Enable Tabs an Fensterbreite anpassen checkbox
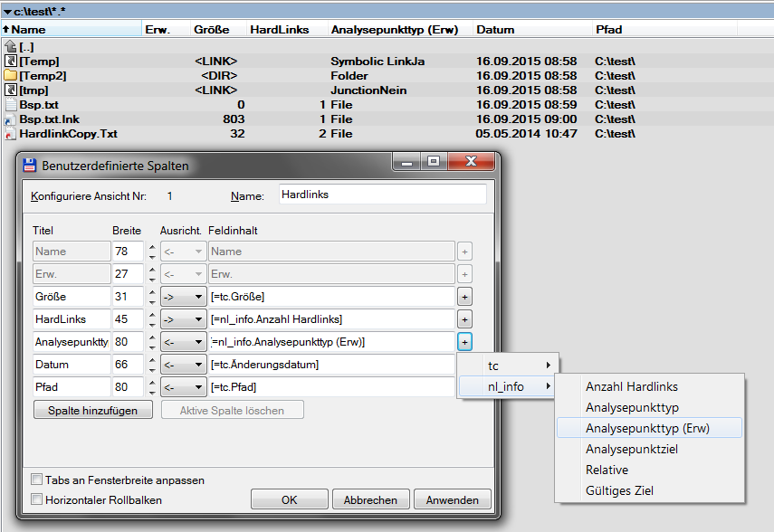 (x=37, y=480)
